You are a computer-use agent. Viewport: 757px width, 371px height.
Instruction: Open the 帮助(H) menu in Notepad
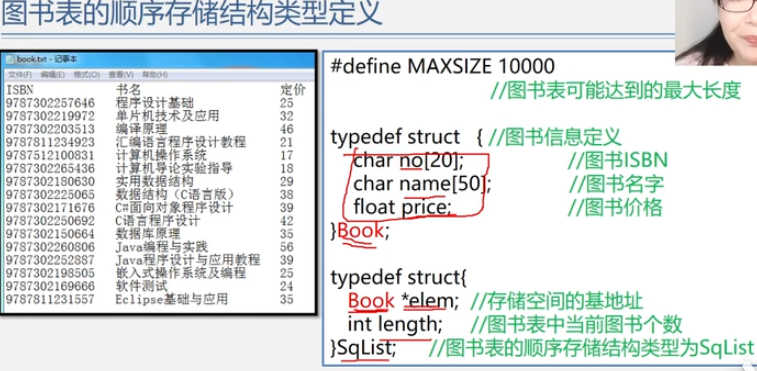(x=154, y=75)
